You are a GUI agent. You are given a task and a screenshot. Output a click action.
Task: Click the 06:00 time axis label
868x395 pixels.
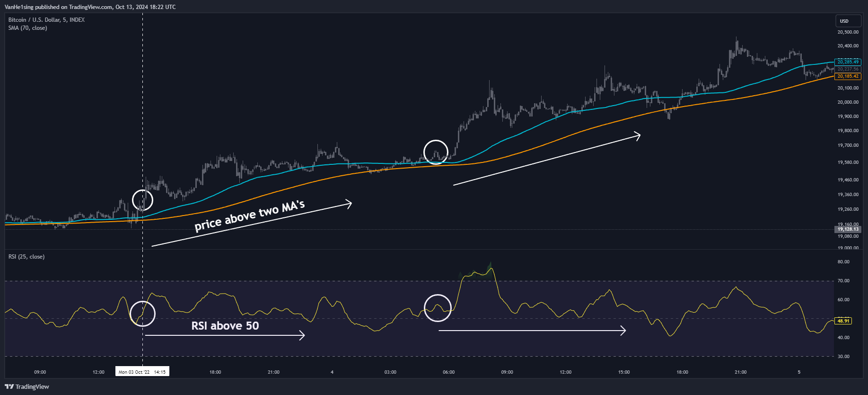[x=449, y=372]
